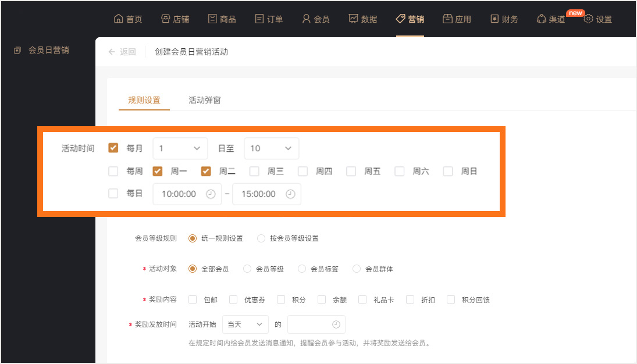Click the 返回 back link
Image resolution: width=637 pixels, height=364 pixels.
click(122, 52)
